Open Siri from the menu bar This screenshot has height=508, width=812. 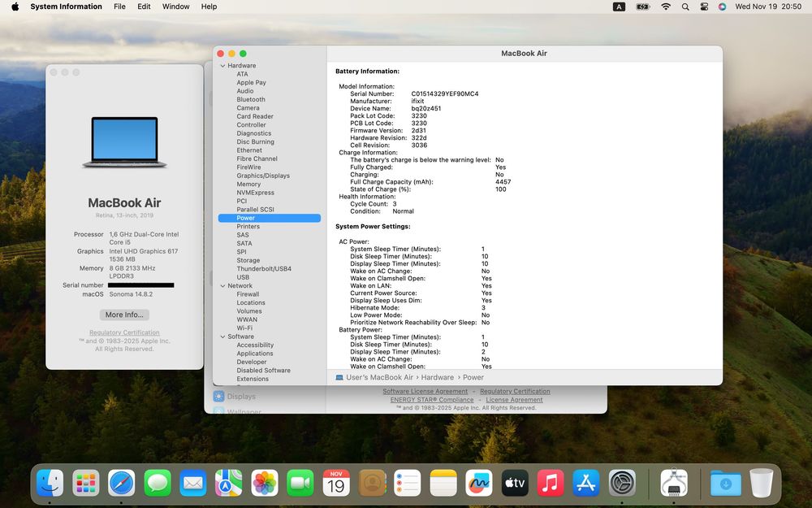point(722,7)
